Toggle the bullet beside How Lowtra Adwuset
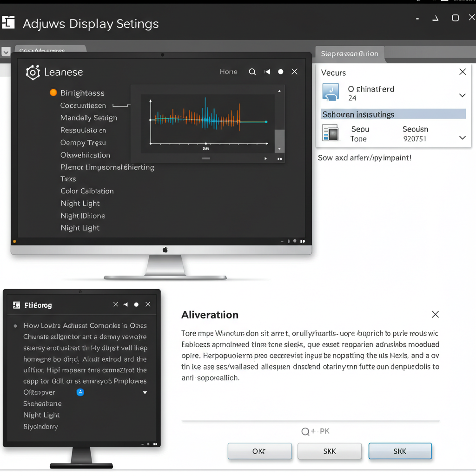This screenshot has width=476, height=476. 15,326
